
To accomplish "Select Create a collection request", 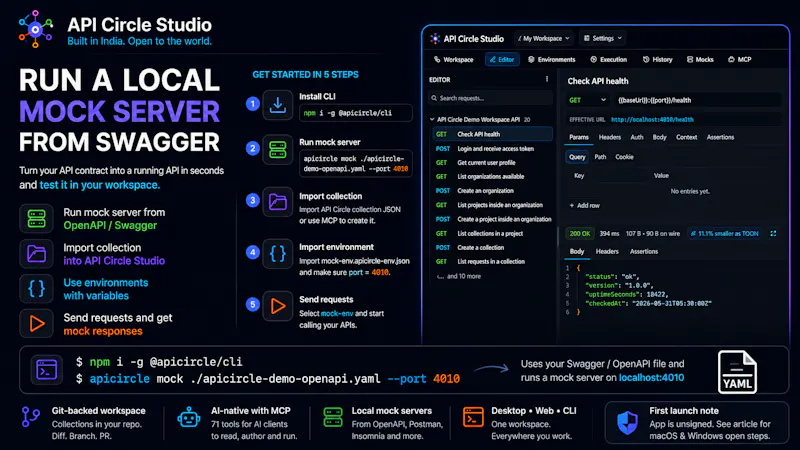I will point(492,247).
